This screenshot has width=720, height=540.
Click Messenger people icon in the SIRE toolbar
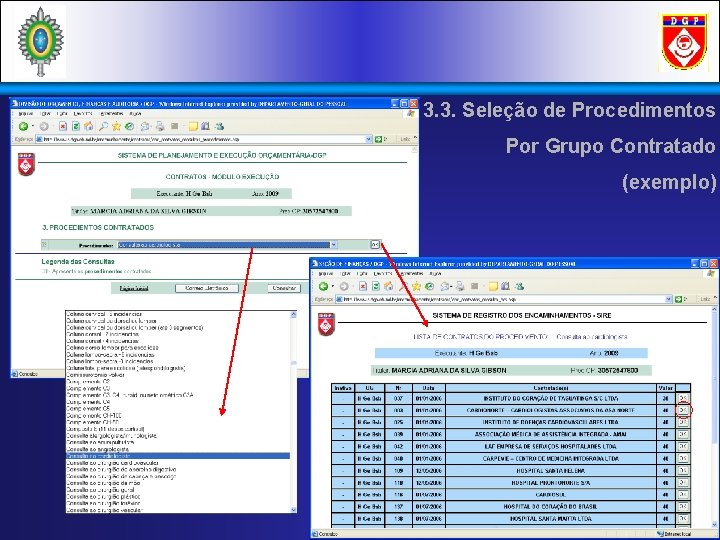[519, 287]
